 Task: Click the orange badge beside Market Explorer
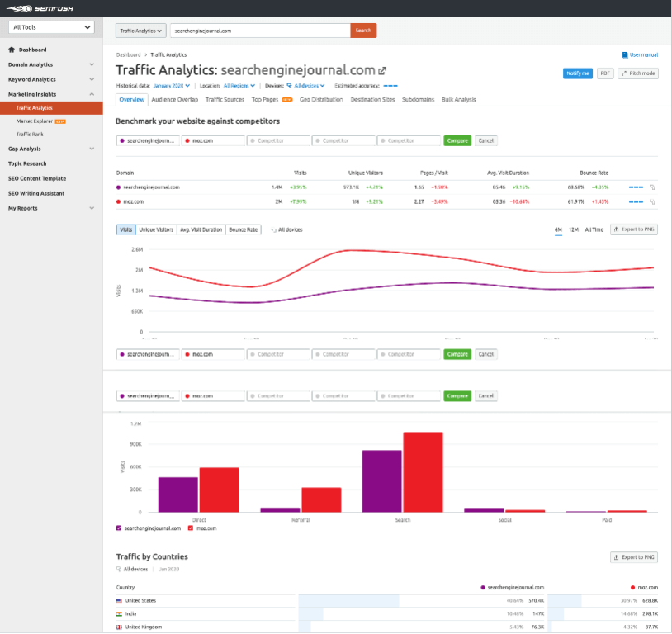(60, 121)
